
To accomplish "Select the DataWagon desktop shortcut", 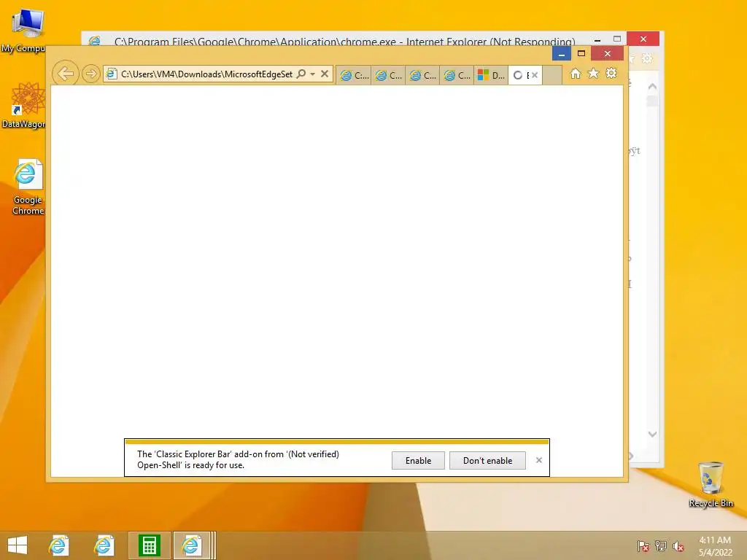I will [24, 105].
